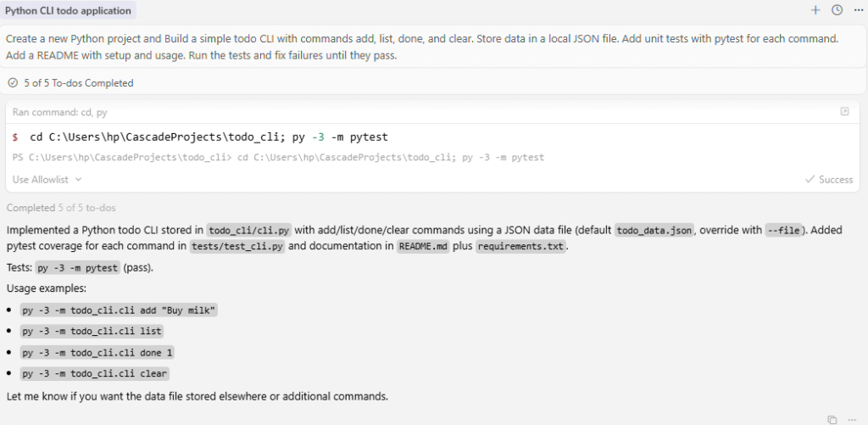The width and height of the screenshot is (868, 425).
Task: Open chat history clock icon
Action: point(837,10)
